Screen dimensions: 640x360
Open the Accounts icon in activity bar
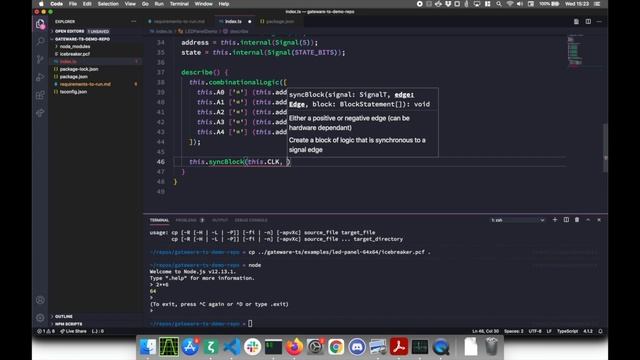(x=40, y=300)
